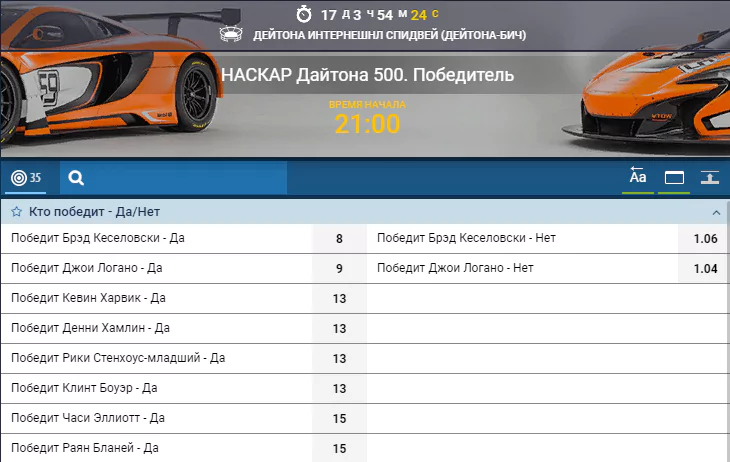This screenshot has height=462, width=730.
Task: Open the markets tab showing 35
Action: [26, 178]
